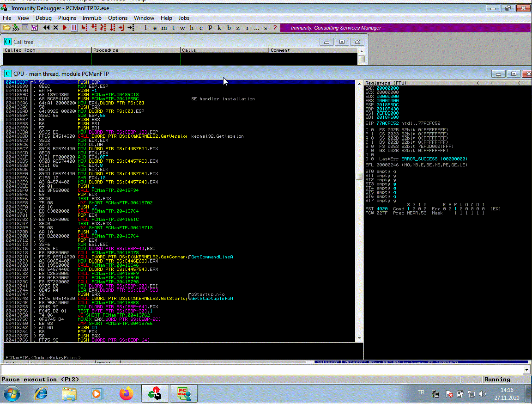This screenshot has width=532, height=404.
Task: Click the z toolbar button
Action: 238,28
